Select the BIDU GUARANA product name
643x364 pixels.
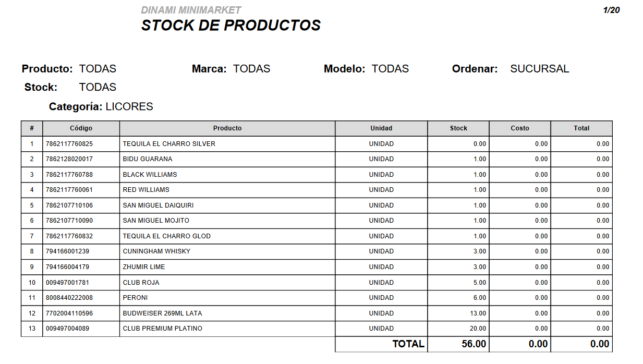point(148,159)
